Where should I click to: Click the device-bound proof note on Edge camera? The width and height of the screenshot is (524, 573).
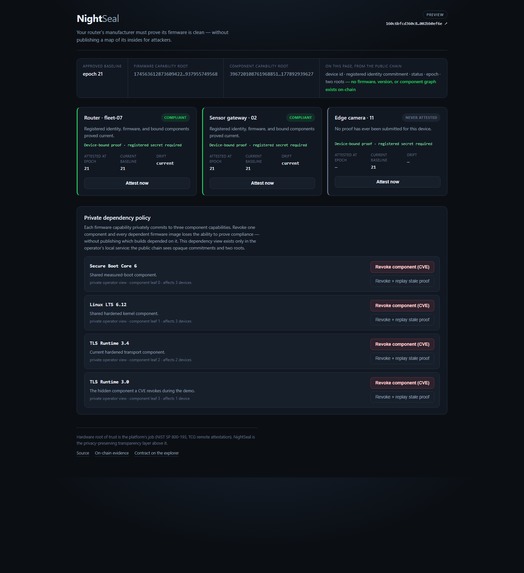(x=383, y=144)
